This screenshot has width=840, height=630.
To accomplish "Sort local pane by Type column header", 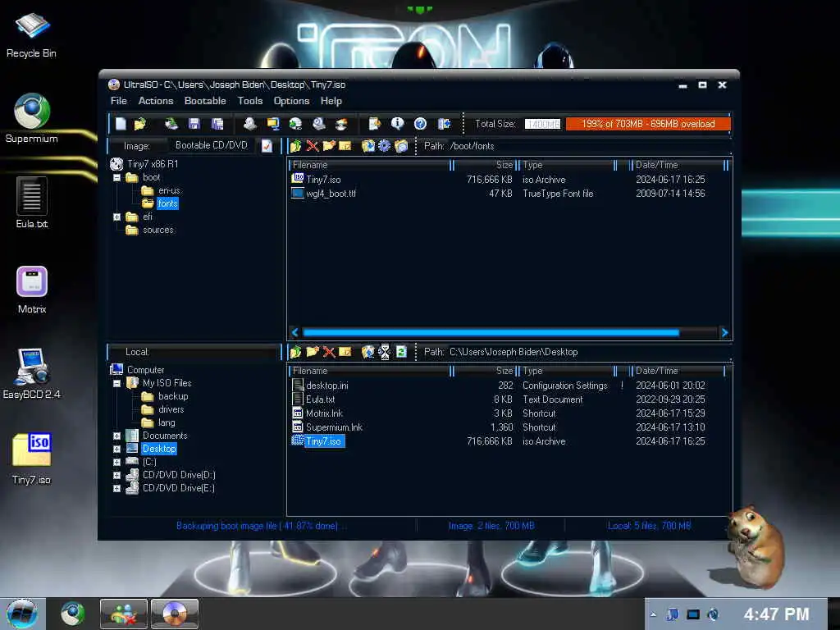I will [567, 371].
